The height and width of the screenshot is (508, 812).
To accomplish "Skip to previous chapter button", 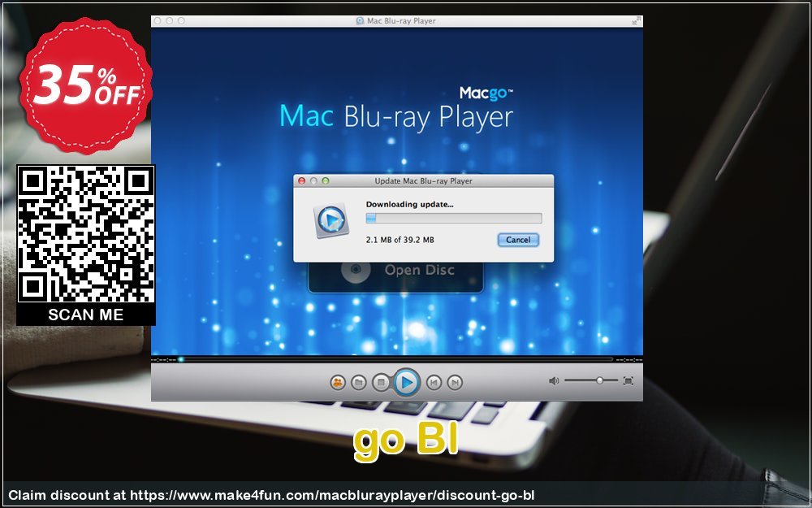I will coord(434,383).
